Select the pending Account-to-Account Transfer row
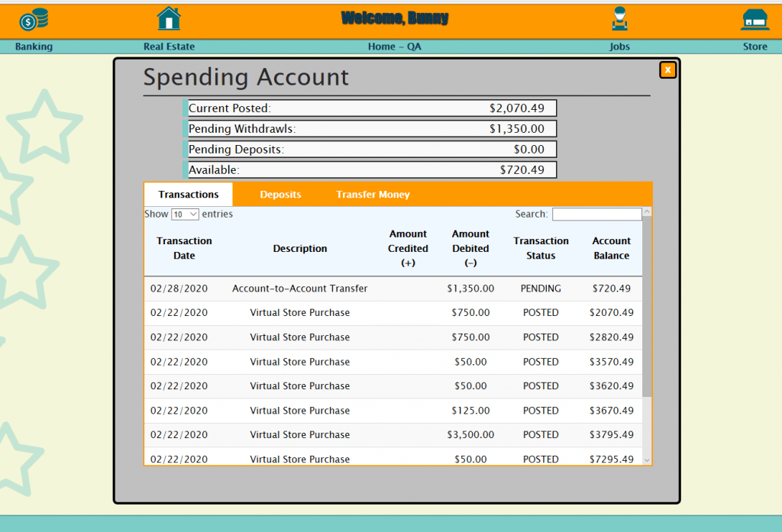The height and width of the screenshot is (532, 782). 382,289
